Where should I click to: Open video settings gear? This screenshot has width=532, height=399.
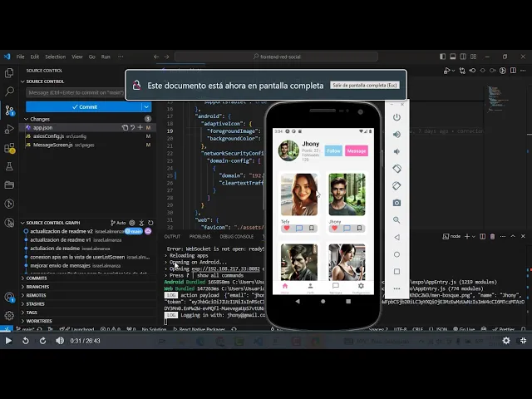point(506,340)
